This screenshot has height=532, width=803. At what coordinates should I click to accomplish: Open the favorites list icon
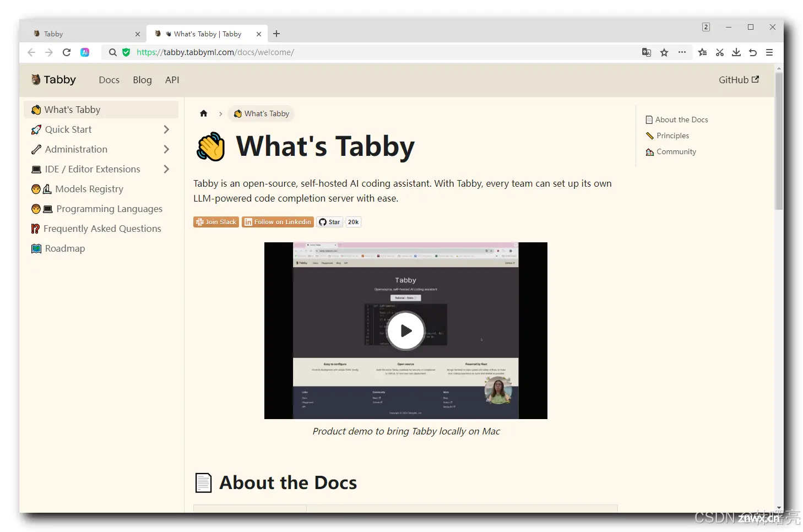(702, 52)
